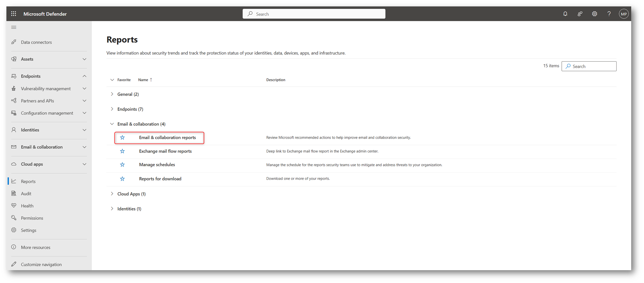Collapse navigation with hamburger icon
Screen dimensions: 644x283
[14, 27]
